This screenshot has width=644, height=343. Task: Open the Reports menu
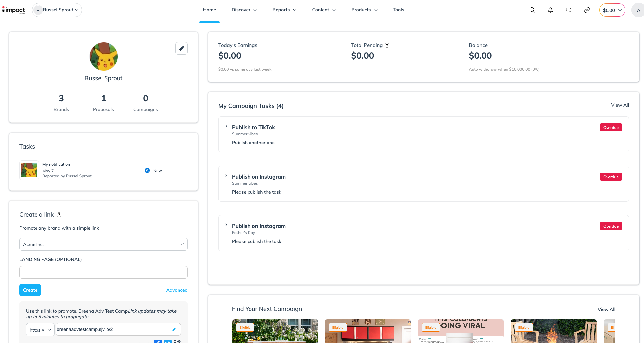coord(284,10)
